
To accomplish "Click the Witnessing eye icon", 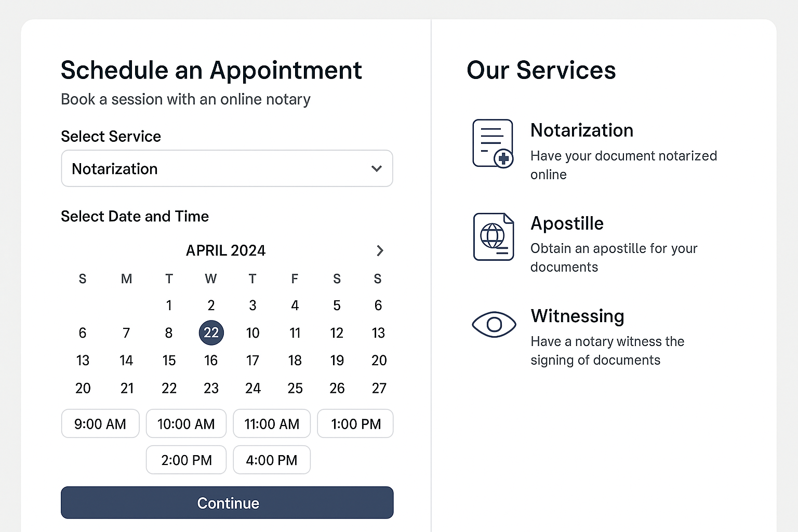I will (x=494, y=325).
